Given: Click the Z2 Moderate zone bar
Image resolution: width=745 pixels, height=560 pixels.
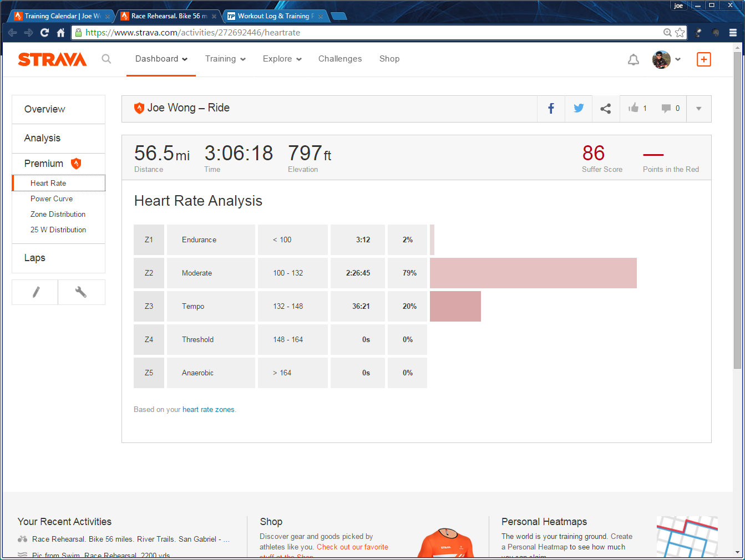Looking at the screenshot, I should 533,273.
